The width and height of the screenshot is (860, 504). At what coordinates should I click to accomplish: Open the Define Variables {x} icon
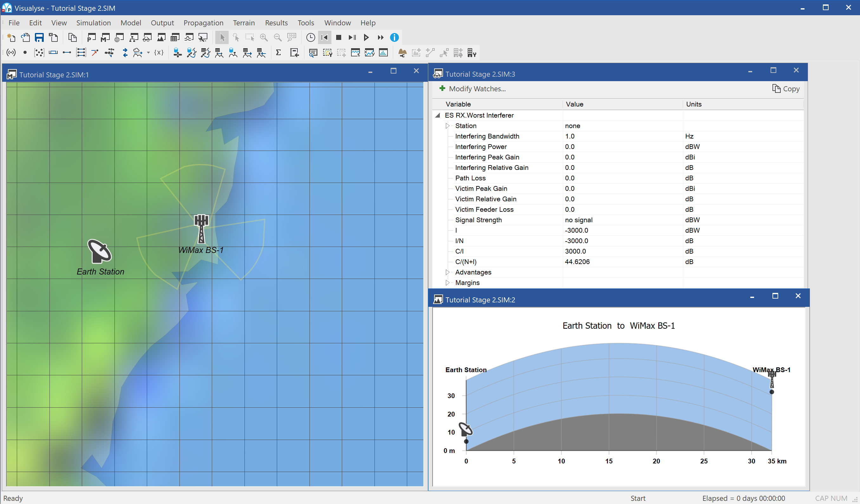(x=159, y=53)
